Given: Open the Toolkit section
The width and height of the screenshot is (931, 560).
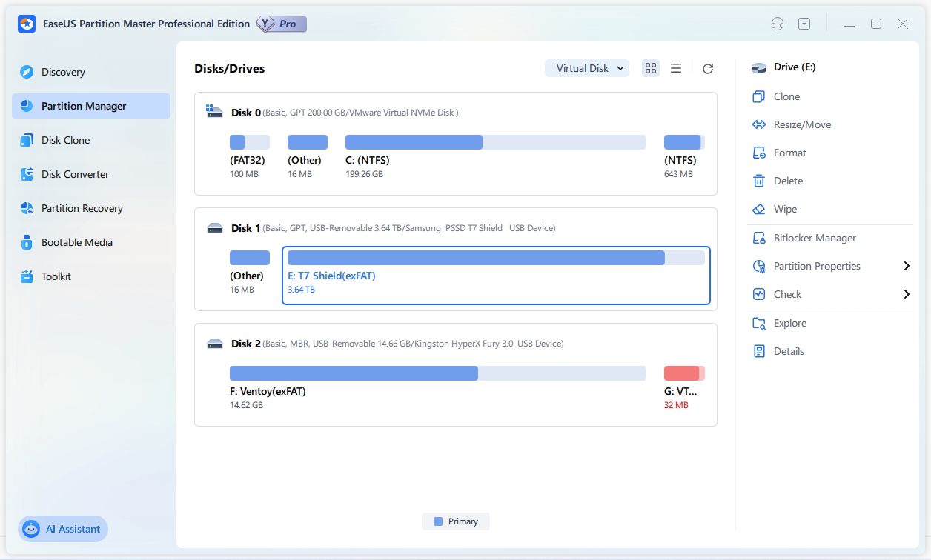Looking at the screenshot, I should point(91,276).
